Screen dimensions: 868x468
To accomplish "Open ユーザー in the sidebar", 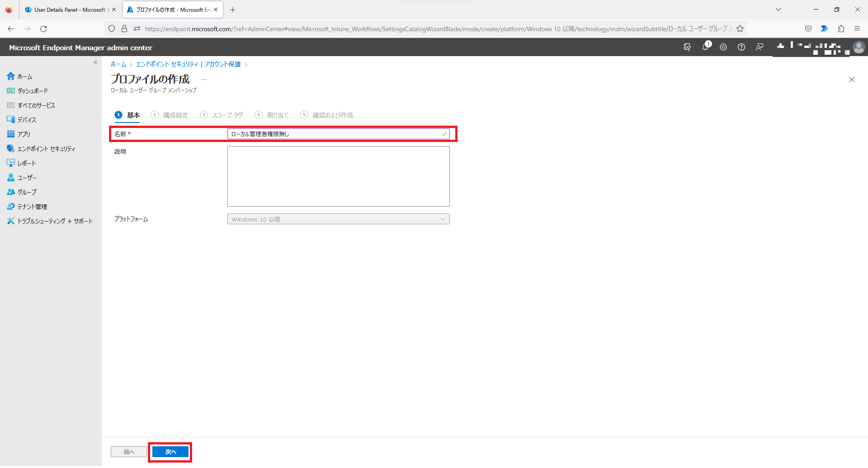I will [x=22, y=178].
